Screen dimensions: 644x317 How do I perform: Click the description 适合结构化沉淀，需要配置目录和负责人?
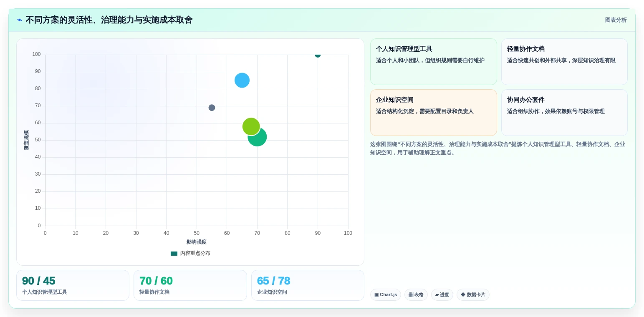(x=425, y=111)
